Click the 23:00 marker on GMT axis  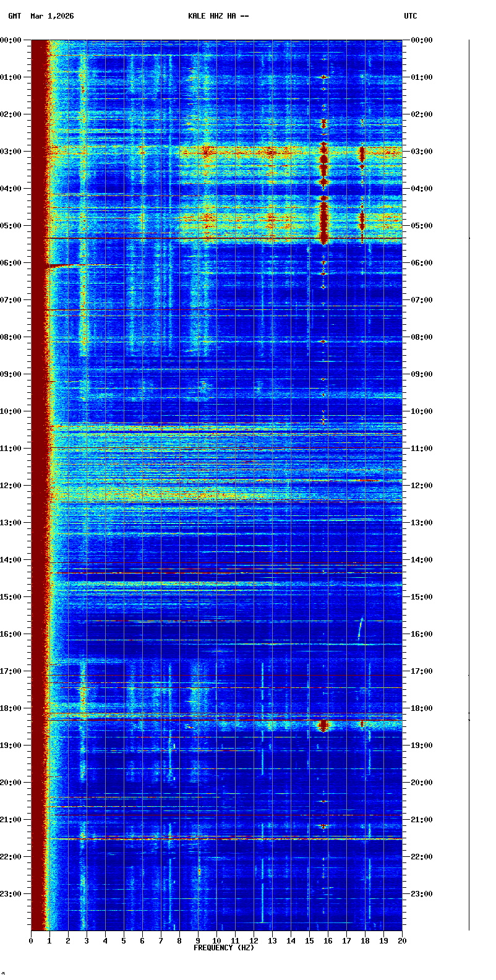(x=12, y=894)
